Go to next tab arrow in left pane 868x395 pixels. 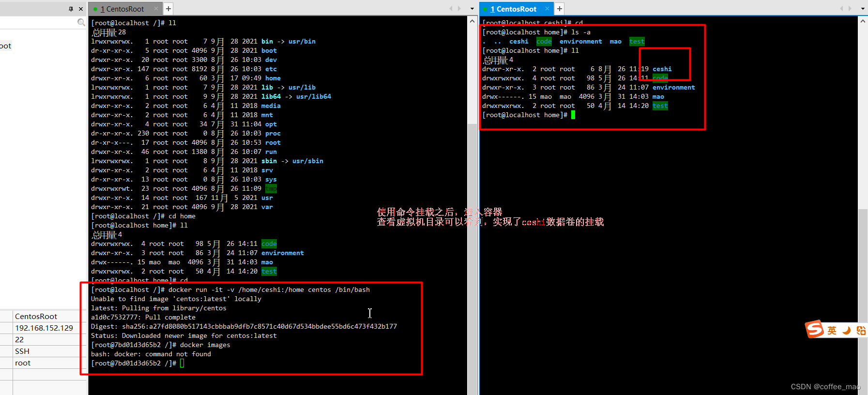click(460, 8)
